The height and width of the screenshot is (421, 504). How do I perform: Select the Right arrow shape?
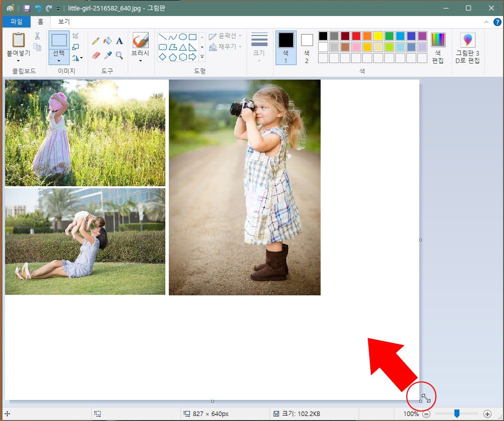[192, 57]
